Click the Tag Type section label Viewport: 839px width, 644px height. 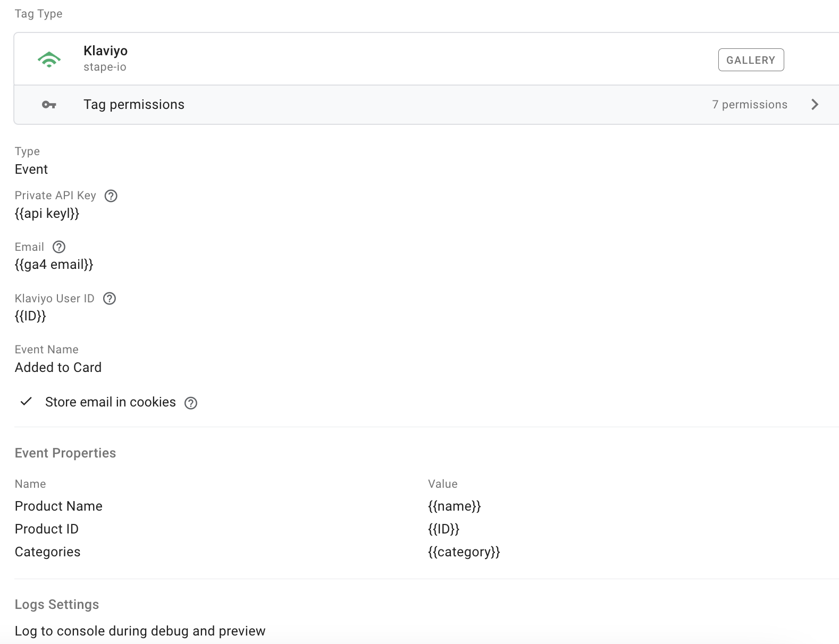pos(38,14)
